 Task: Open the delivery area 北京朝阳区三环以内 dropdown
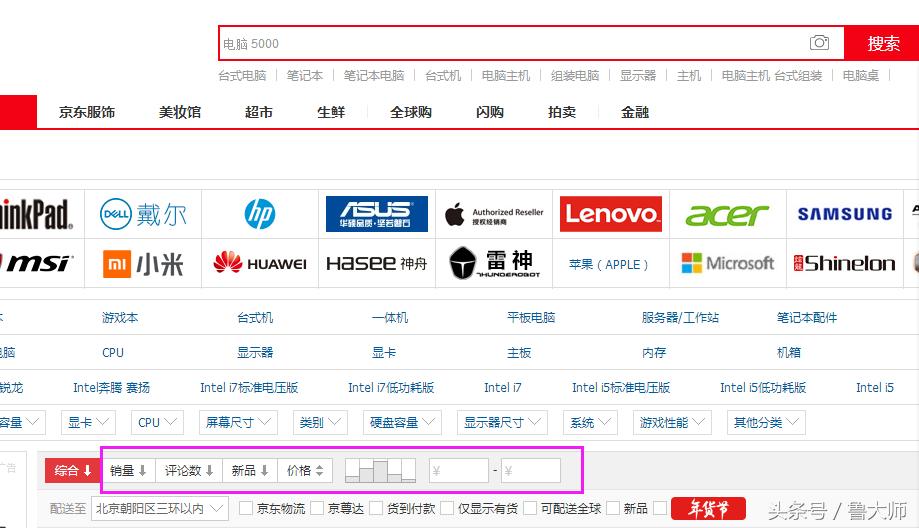[x=160, y=508]
